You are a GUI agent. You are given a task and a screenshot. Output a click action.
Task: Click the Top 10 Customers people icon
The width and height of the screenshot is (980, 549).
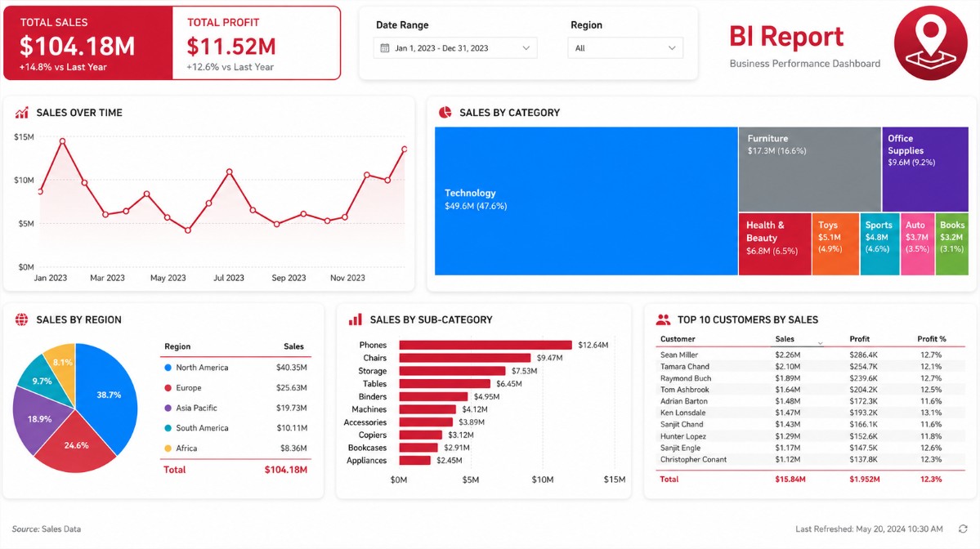(663, 319)
